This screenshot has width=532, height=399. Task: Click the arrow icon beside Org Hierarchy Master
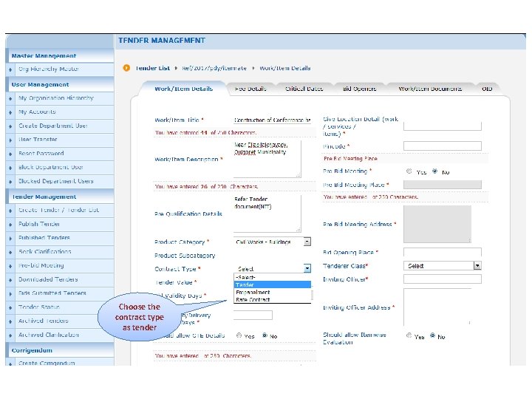click(10, 70)
